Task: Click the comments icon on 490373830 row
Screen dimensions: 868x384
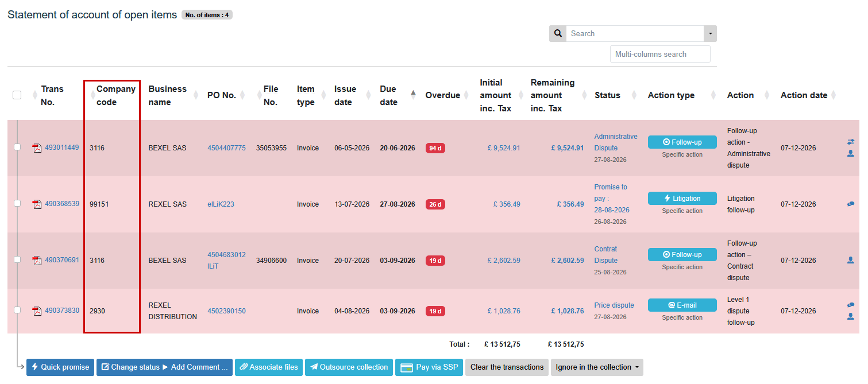Action: tap(851, 305)
